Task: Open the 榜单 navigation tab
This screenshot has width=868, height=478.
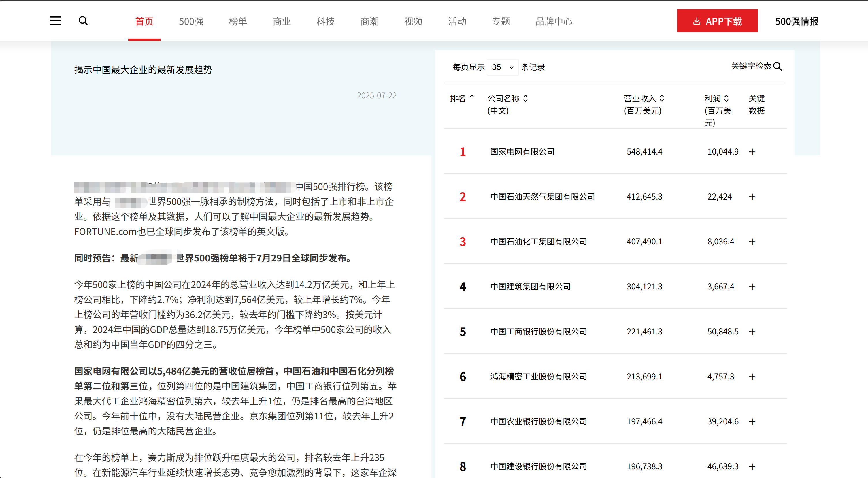Action: coord(238,22)
